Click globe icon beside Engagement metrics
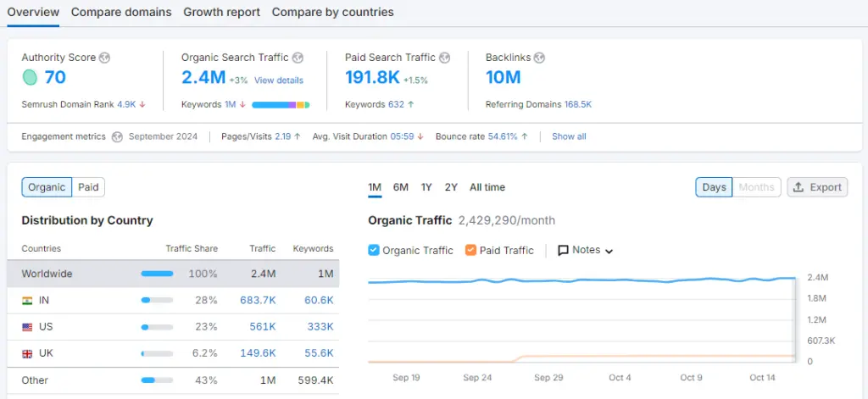Image resolution: width=868 pixels, height=399 pixels. click(117, 136)
